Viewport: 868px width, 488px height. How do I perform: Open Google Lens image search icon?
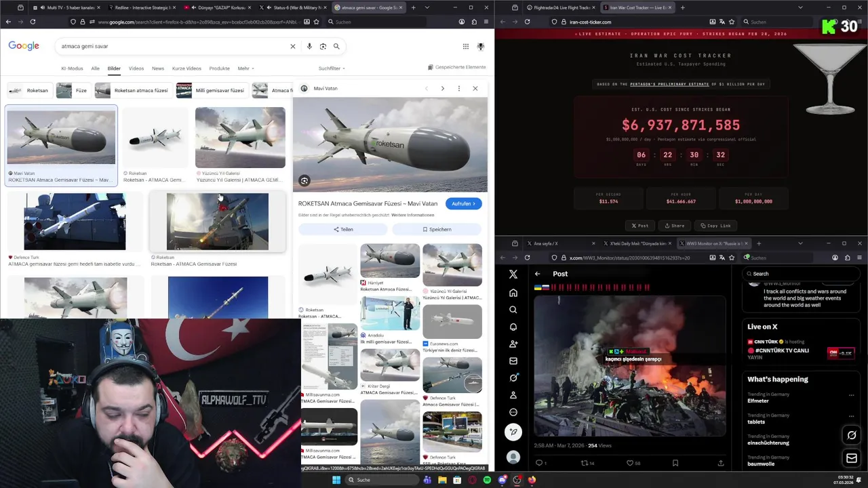pos(323,46)
